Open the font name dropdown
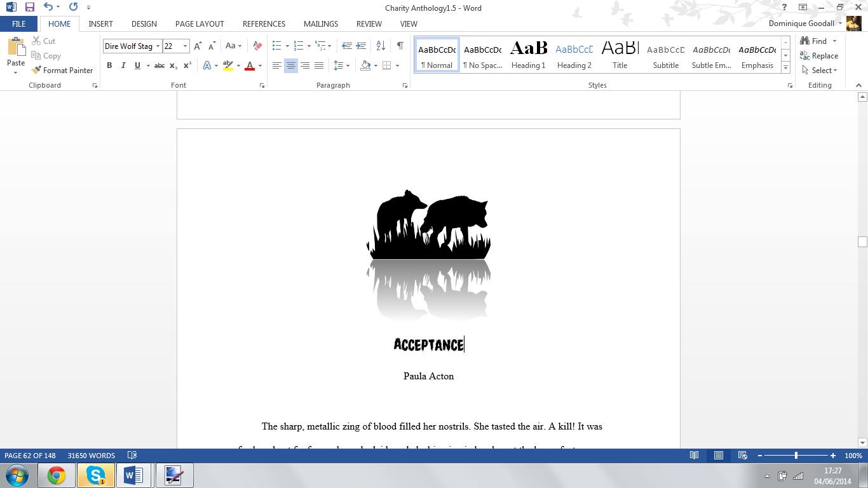The width and height of the screenshot is (868, 488). [x=158, y=46]
